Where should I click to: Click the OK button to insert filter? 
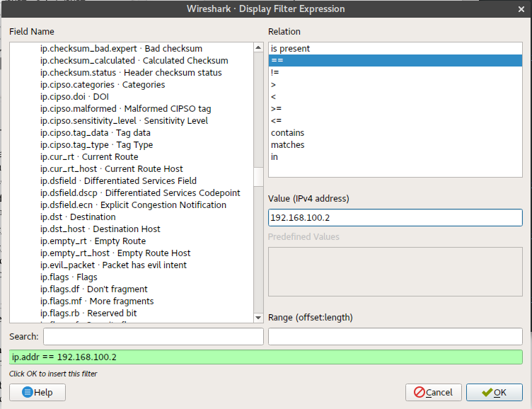click(x=494, y=392)
